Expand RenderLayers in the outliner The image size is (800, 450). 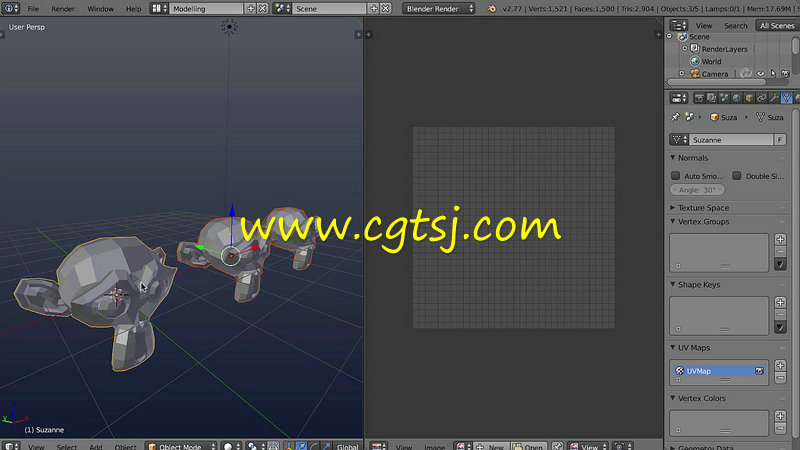point(685,48)
